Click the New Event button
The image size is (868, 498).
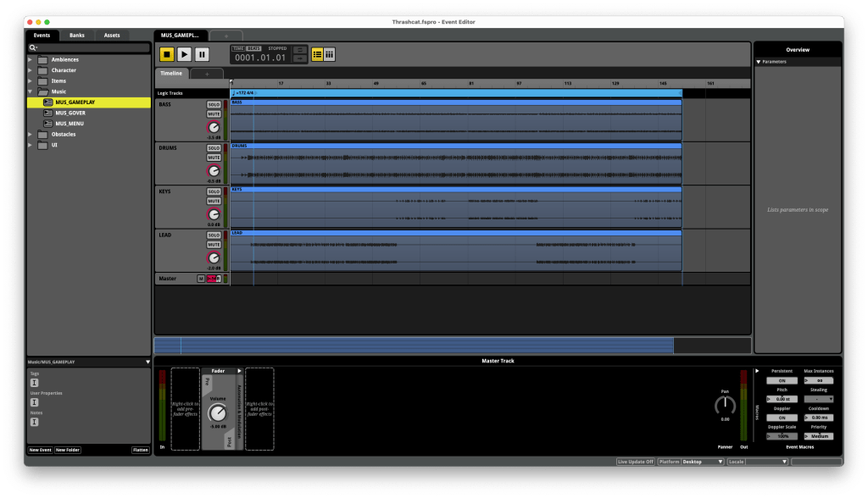[40, 450]
